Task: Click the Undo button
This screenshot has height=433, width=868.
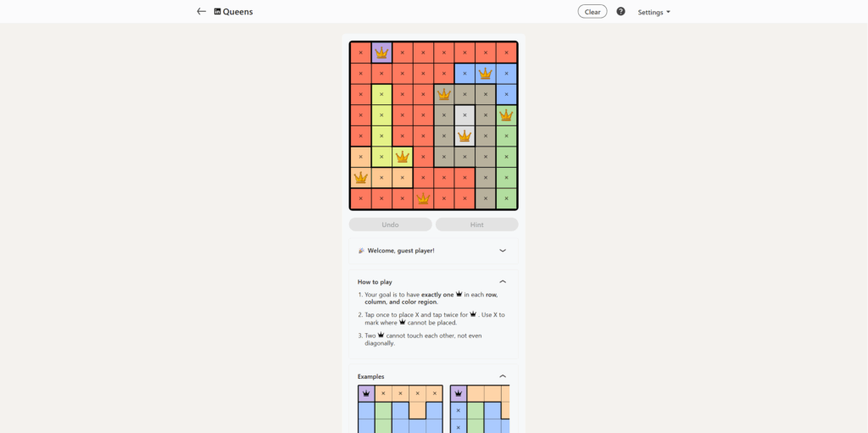Action: (390, 225)
